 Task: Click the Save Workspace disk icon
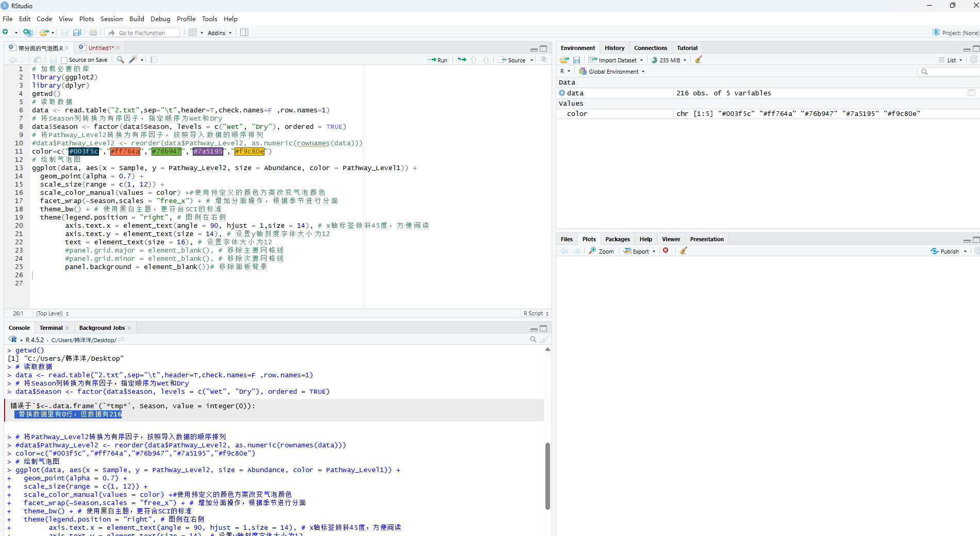click(577, 60)
